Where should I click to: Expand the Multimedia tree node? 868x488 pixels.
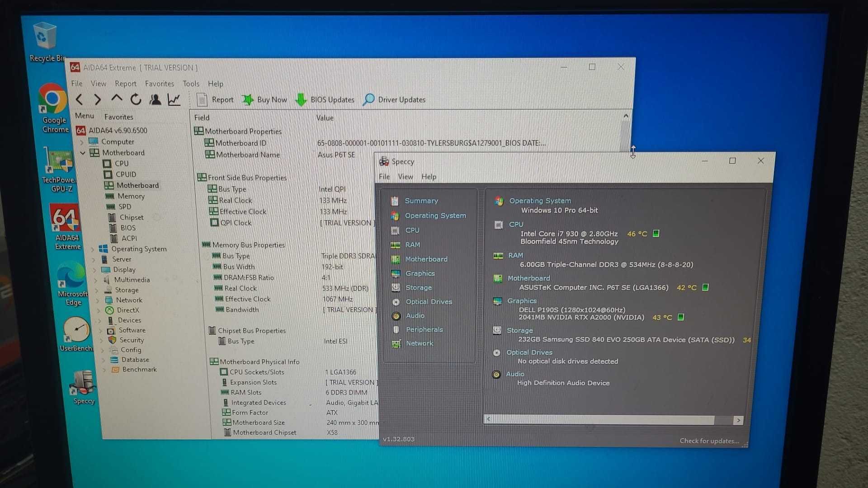click(95, 280)
